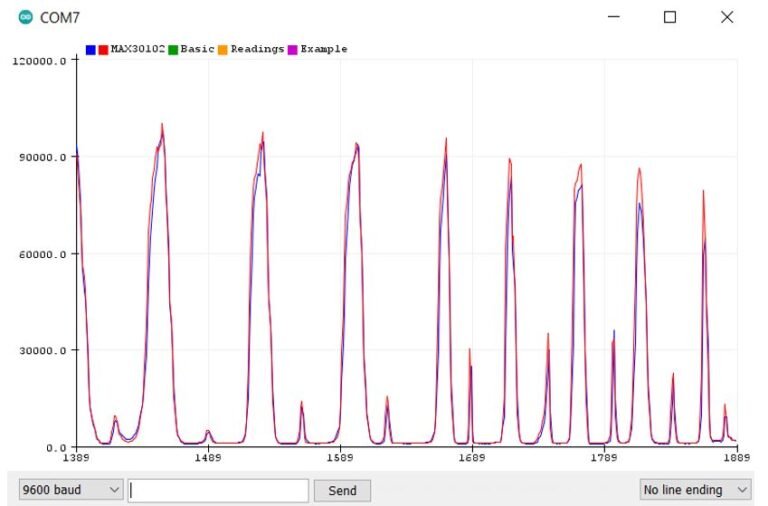Image resolution: width=768 pixels, height=506 pixels.
Task: Click the green Basic legend square
Action: pyautogui.click(x=173, y=49)
